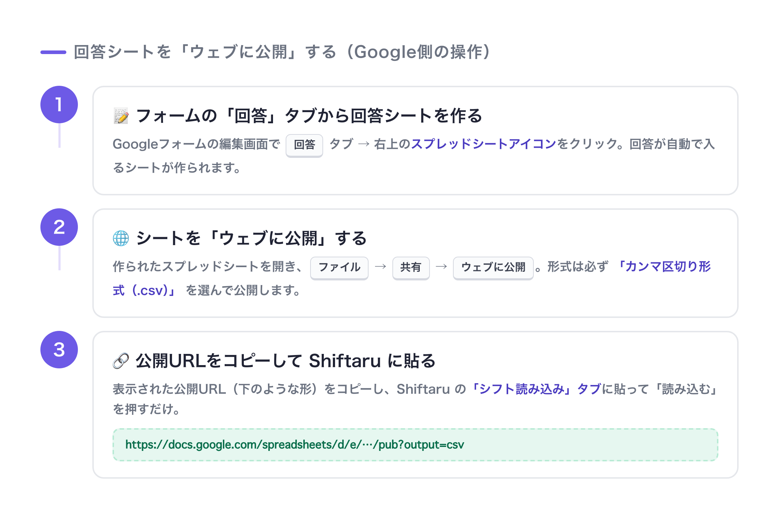This screenshot has height=532, width=779.
Task: Click heading 公開URLをコピーして Shiftaru に貼る
Action: point(286,361)
